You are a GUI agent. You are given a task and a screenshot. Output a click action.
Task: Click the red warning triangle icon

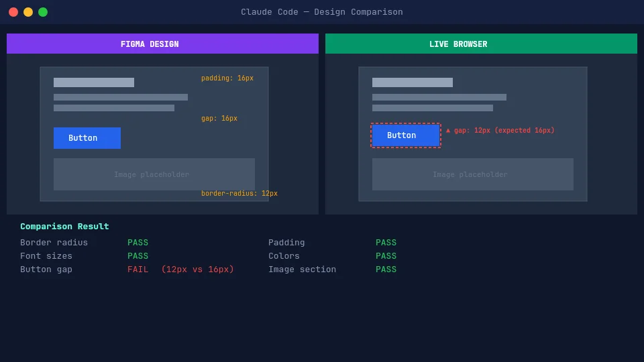click(448, 130)
